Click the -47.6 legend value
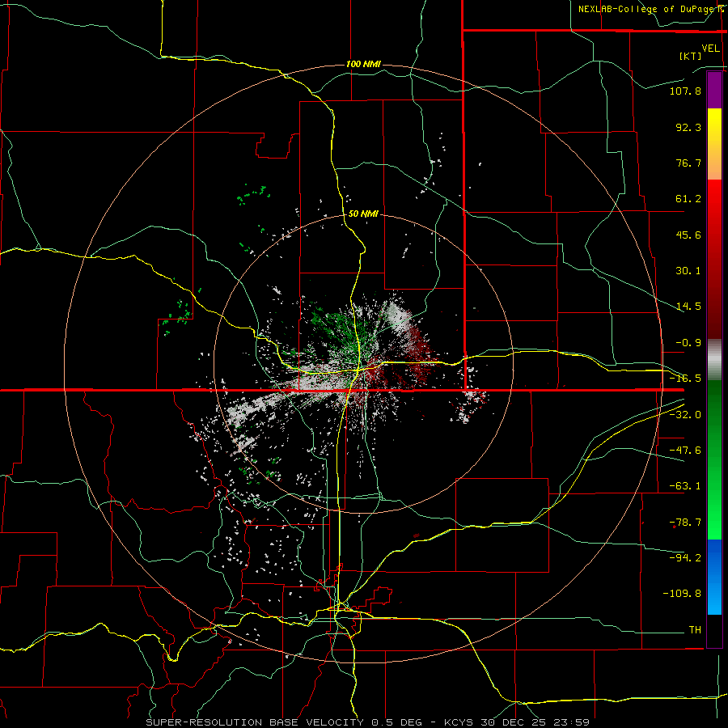 click(x=685, y=451)
